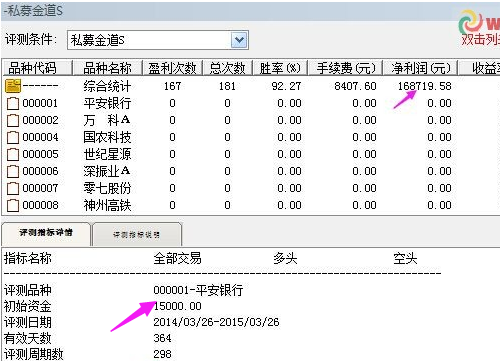
Task: Click the 8407.60 commission value
Action: (x=355, y=86)
